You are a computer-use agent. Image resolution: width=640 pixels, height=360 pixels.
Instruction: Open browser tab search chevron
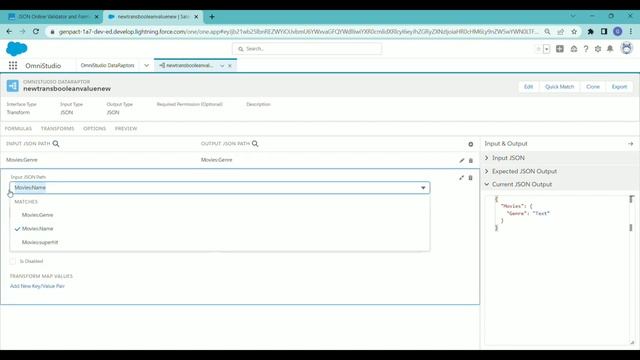point(573,16)
